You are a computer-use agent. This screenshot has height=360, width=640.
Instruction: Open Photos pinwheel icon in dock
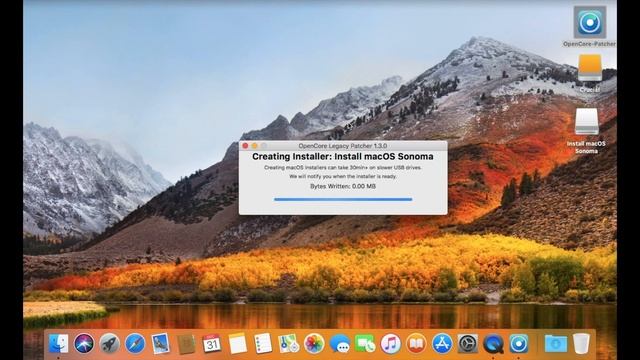(x=314, y=343)
